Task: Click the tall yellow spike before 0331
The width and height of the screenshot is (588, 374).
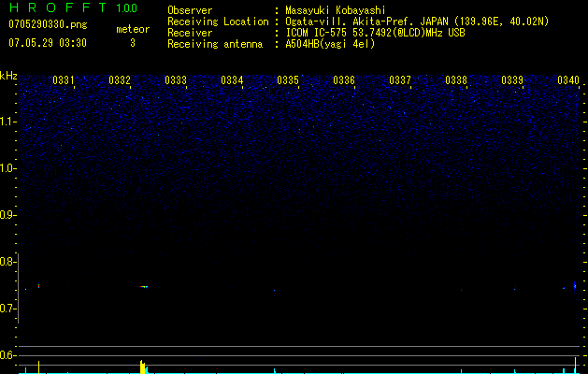Action: pyautogui.click(x=38, y=367)
